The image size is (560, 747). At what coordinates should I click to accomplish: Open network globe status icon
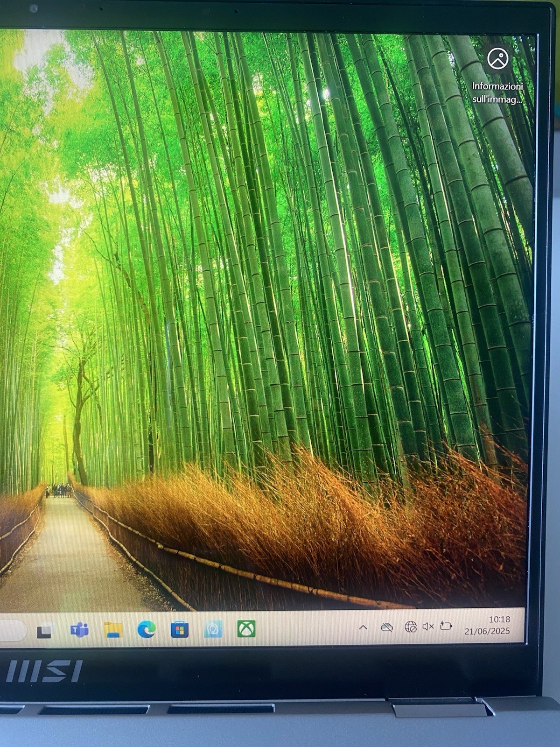(410, 627)
